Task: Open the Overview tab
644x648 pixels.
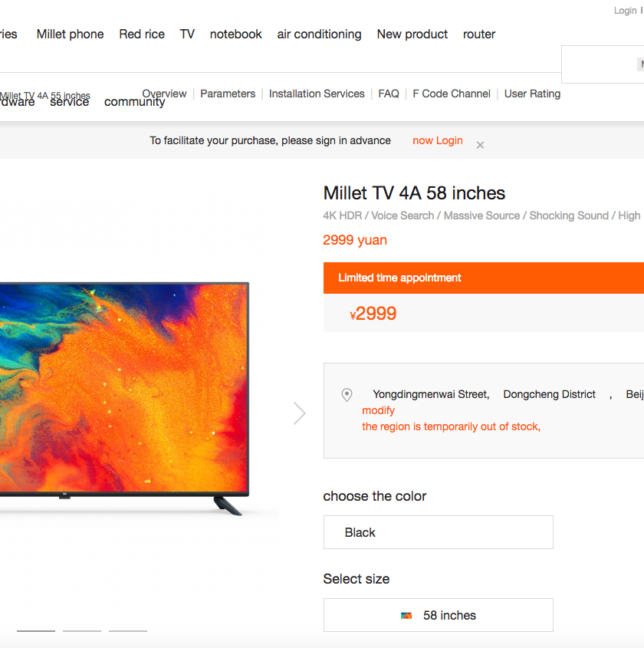Action: [x=164, y=94]
